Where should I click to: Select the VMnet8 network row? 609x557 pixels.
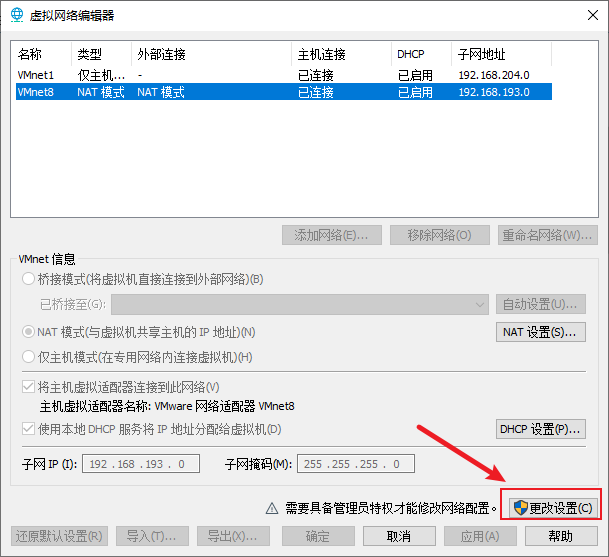284,92
